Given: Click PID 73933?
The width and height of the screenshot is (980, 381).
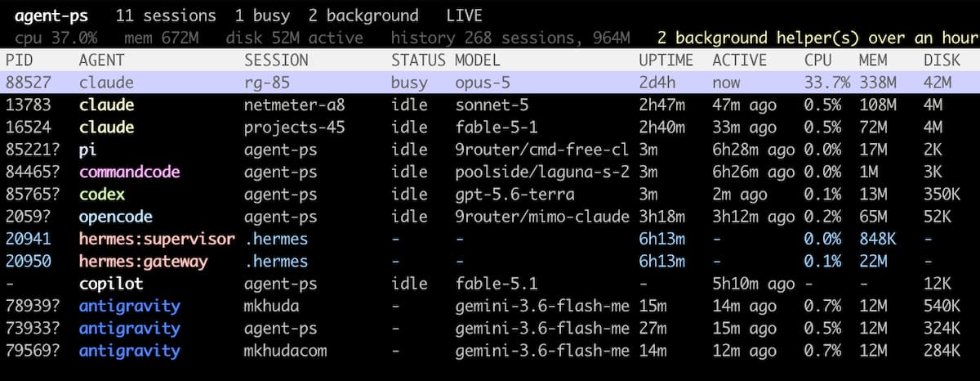Looking at the screenshot, I should coord(33,328).
